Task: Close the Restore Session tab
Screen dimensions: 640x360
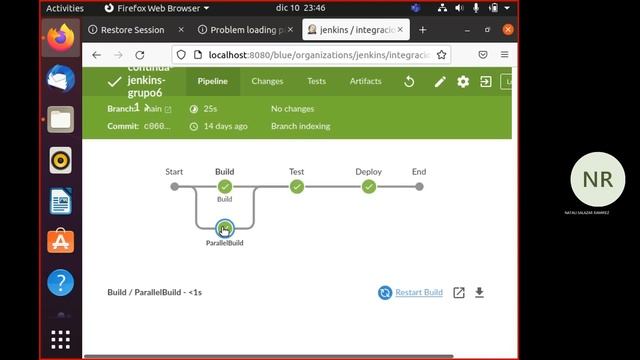Action: [181, 29]
